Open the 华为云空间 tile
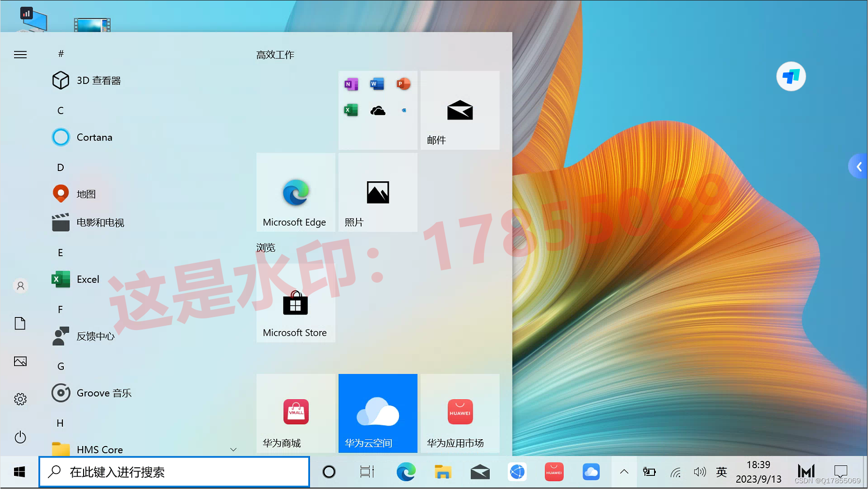 click(x=378, y=413)
